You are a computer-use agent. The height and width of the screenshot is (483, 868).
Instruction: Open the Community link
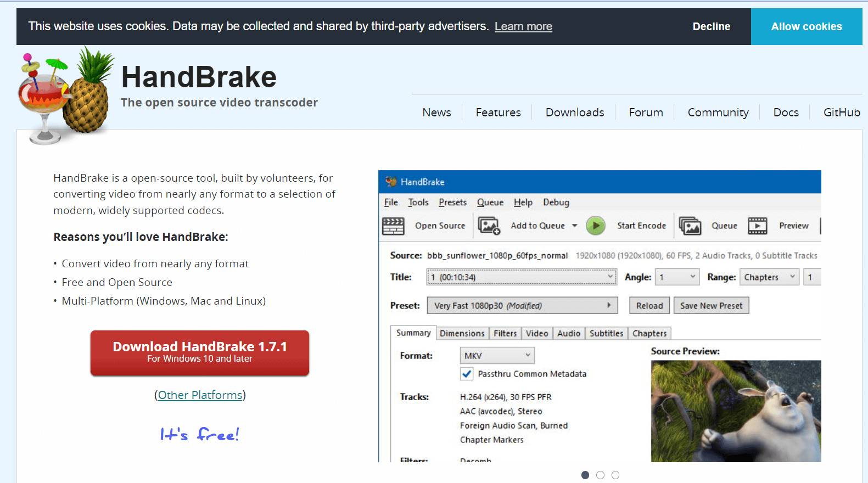718,113
